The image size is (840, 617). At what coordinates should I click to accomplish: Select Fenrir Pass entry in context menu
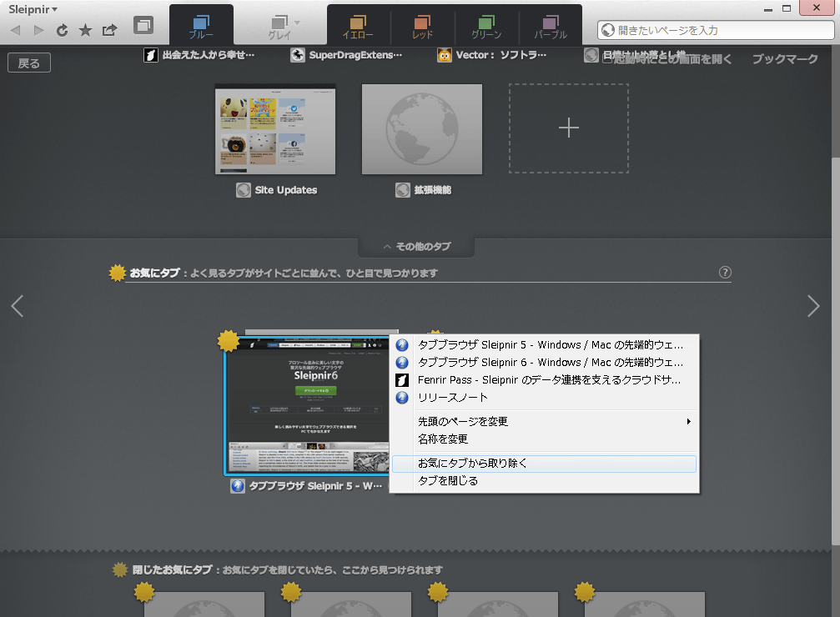click(544, 380)
